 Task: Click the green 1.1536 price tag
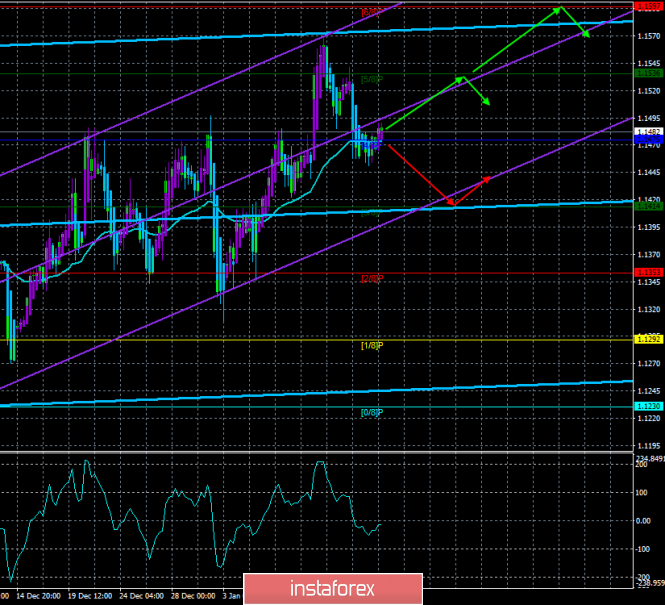[649, 73]
